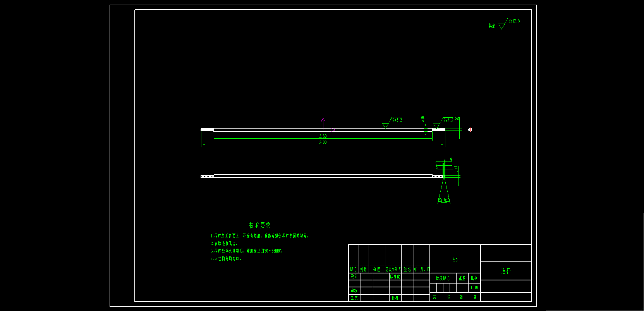
Task: Select the part name 连杆 in title block
Action: coord(506,271)
